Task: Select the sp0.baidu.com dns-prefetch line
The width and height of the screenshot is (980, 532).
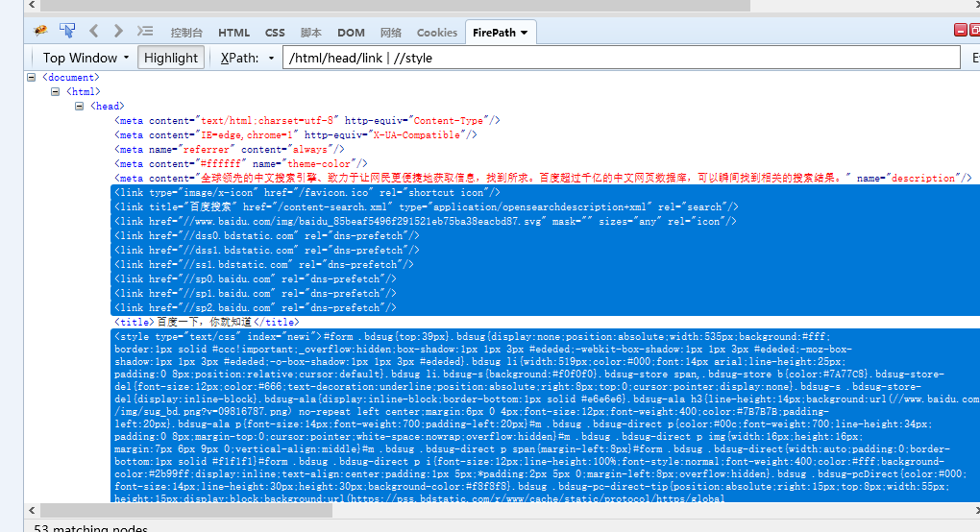Action: coord(255,278)
